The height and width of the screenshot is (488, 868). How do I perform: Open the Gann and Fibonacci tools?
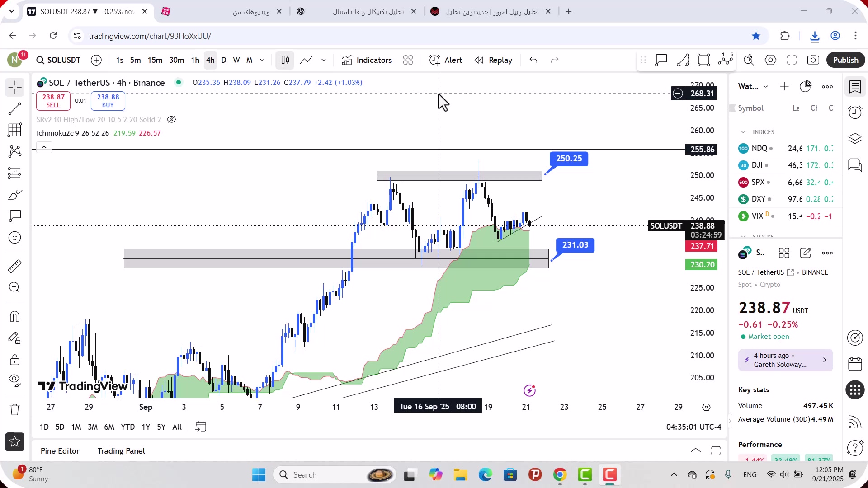(x=15, y=130)
